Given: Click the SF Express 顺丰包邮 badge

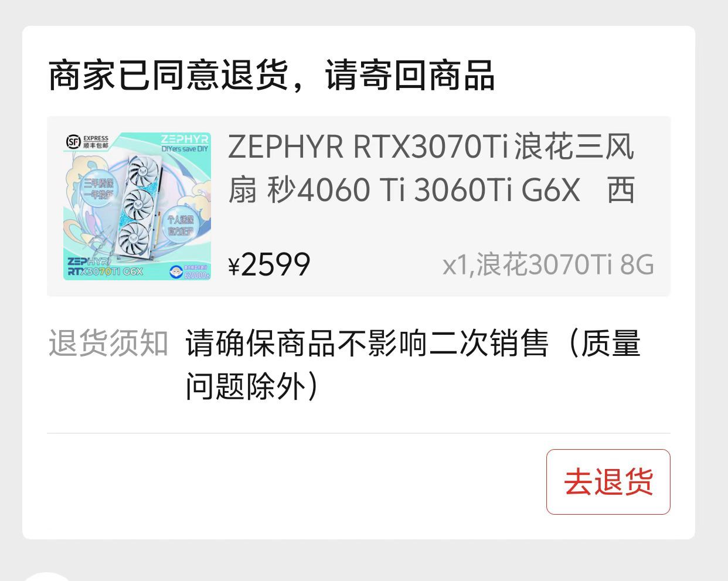Looking at the screenshot, I should point(88,141).
